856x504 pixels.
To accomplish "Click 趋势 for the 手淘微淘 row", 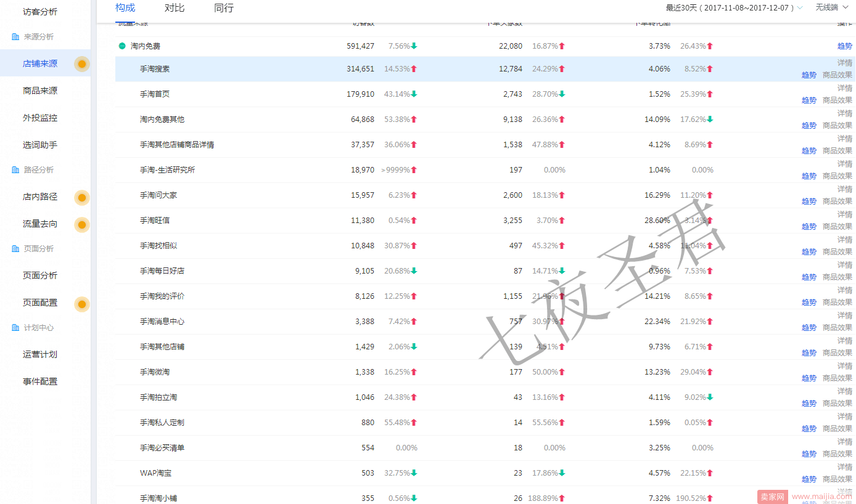I will [809, 378].
